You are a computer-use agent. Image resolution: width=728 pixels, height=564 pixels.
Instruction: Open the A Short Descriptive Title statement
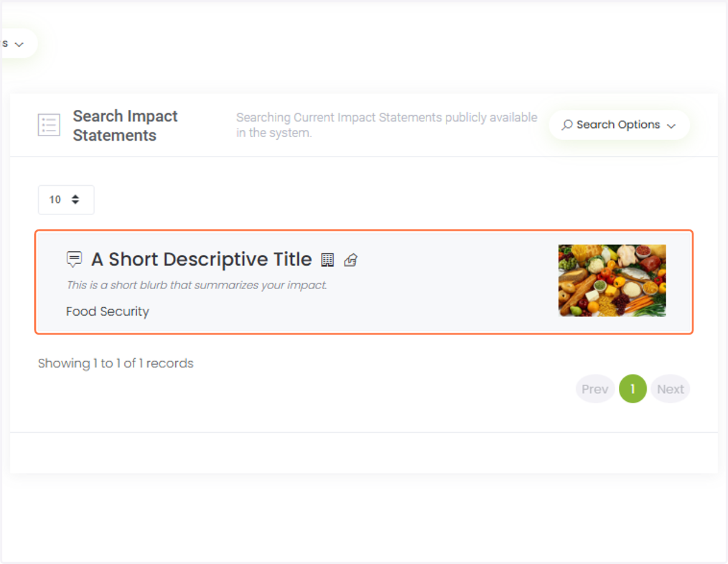click(x=201, y=259)
